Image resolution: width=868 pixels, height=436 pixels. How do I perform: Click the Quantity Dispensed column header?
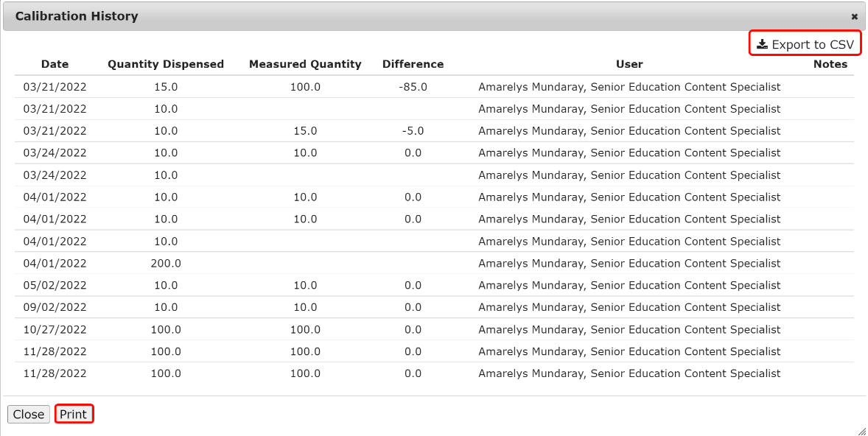point(166,64)
